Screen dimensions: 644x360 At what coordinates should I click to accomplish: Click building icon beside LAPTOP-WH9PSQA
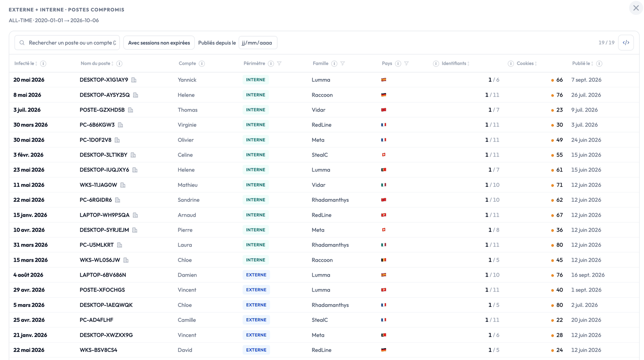coord(135,215)
